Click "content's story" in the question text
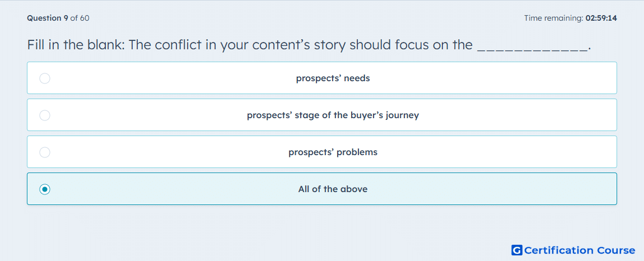Viewport: 644px width, 261px height. click(299, 45)
